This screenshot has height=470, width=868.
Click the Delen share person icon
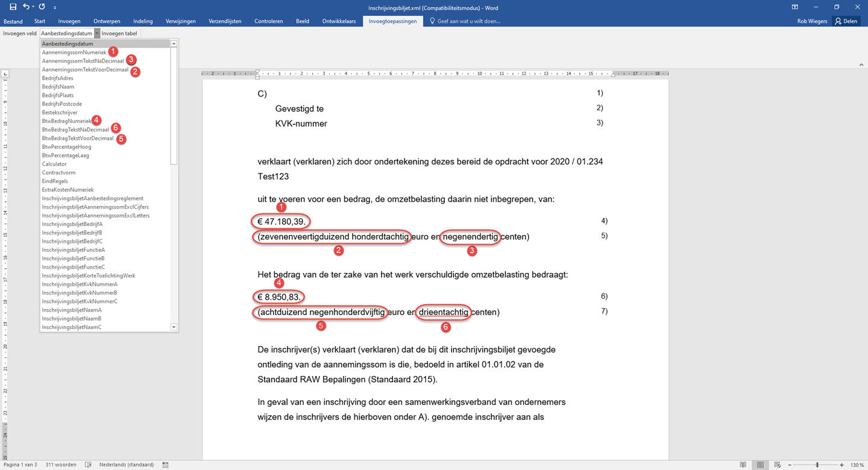838,21
